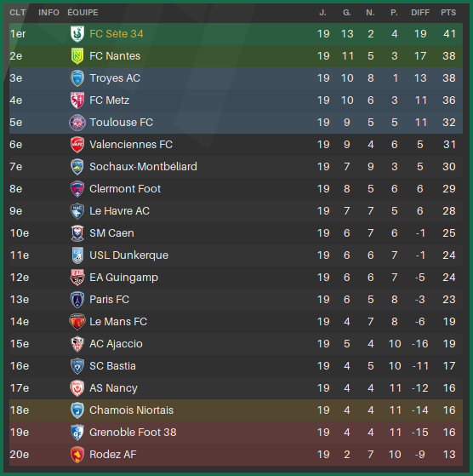
Task: Click the FC Metz crest icon
Action: pyautogui.click(x=77, y=100)
